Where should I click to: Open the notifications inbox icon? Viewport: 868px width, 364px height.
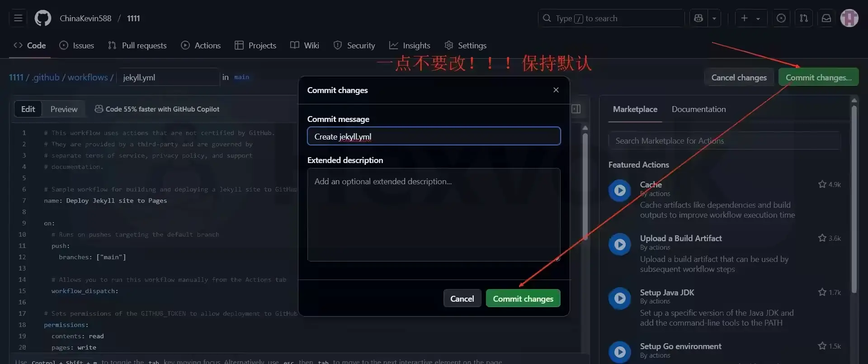point(826,18)
